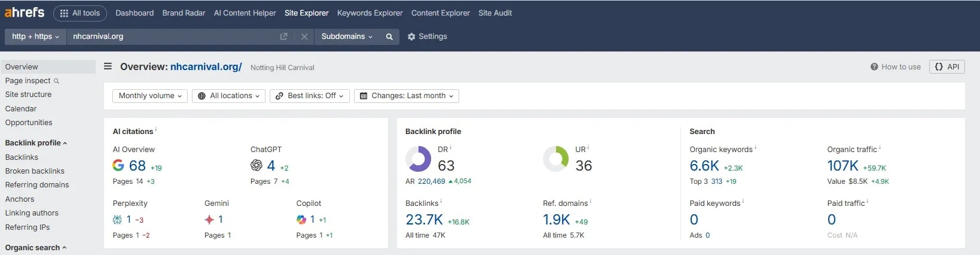980x255 pixels.
Task: Open the All locations dropdown
Action: click(x=229, y=96)
